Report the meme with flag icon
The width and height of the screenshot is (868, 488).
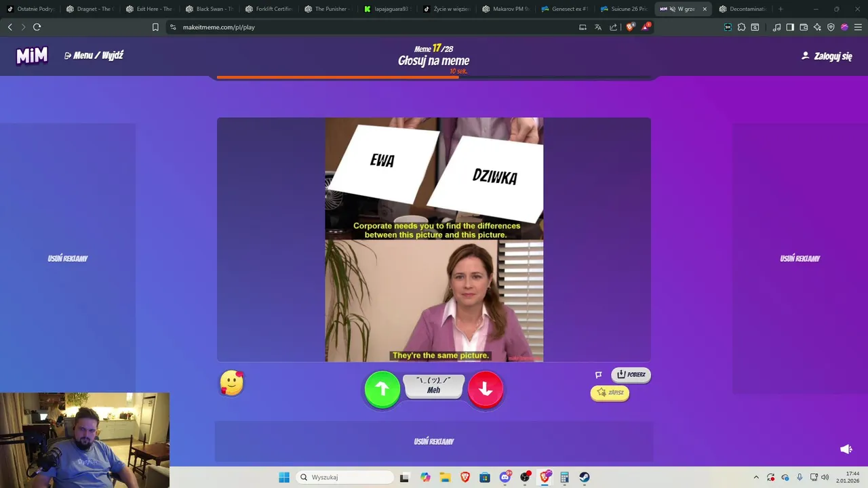598,375
